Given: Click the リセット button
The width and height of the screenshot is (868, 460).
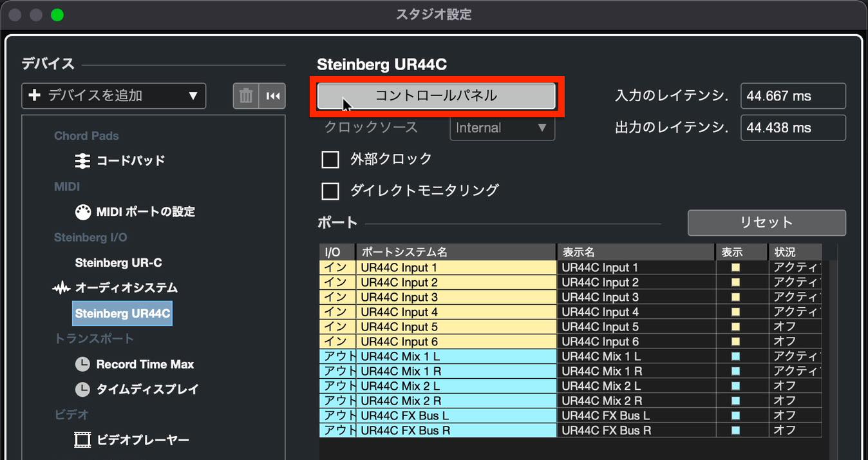Looking at the screenshot, I should (x=766, y=223).
